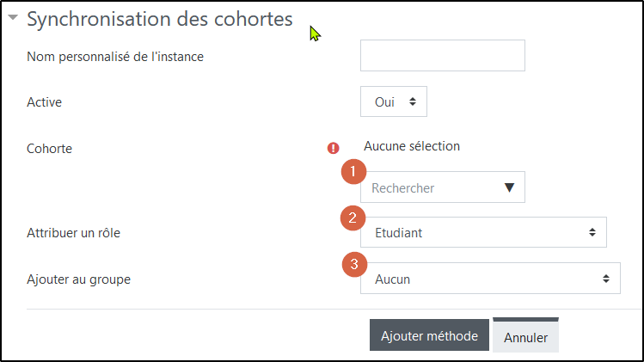This screenshot has height=362, width=644.
Task: Click the Cohorte field label
Action: tap(50, 149)
